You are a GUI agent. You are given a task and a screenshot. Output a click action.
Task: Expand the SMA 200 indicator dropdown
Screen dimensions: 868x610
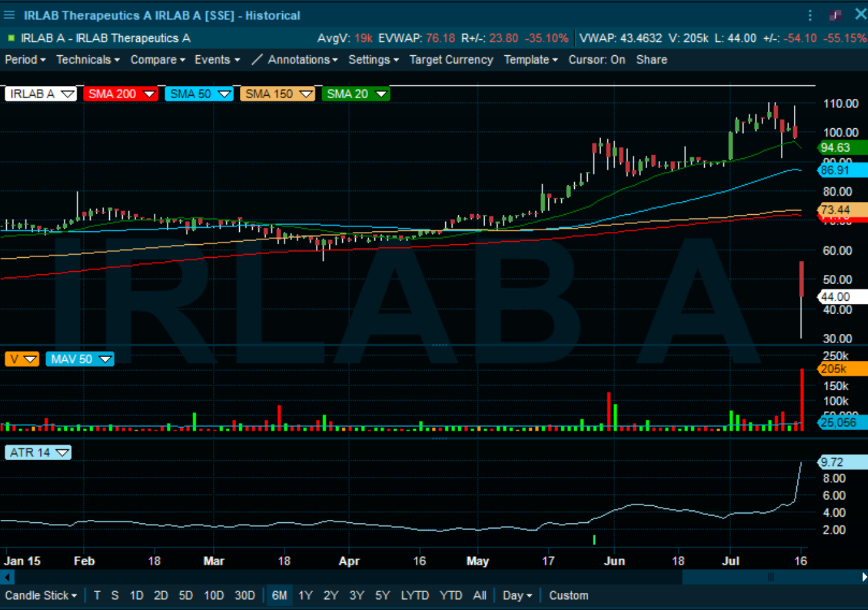[x=149, y=94]
